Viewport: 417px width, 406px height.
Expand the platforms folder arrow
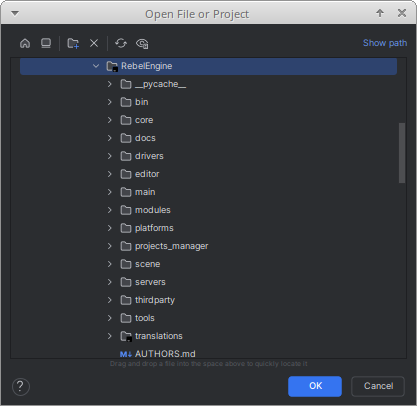(110, 228)
